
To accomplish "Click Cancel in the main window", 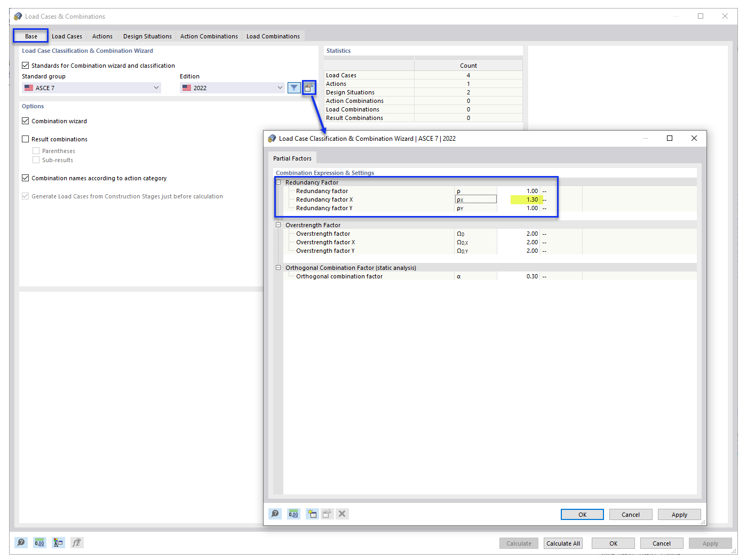I will (x=662, y=543).
